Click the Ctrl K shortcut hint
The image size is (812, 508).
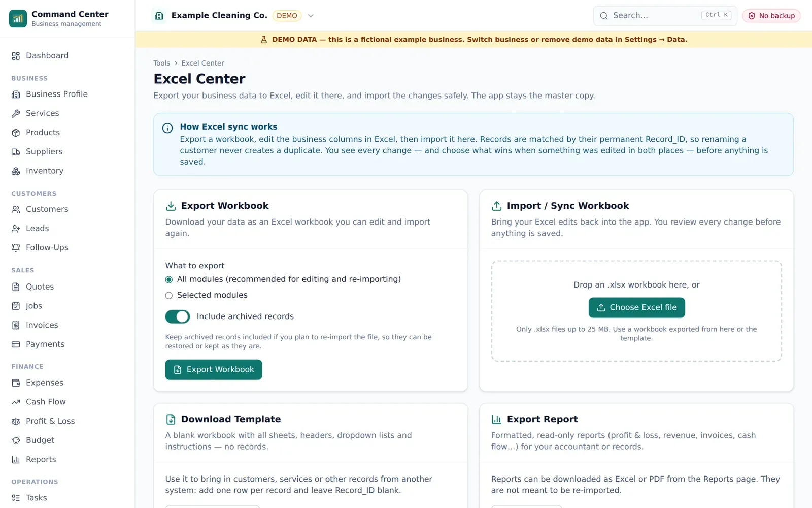pyautogui.click(x=716, y=15)
